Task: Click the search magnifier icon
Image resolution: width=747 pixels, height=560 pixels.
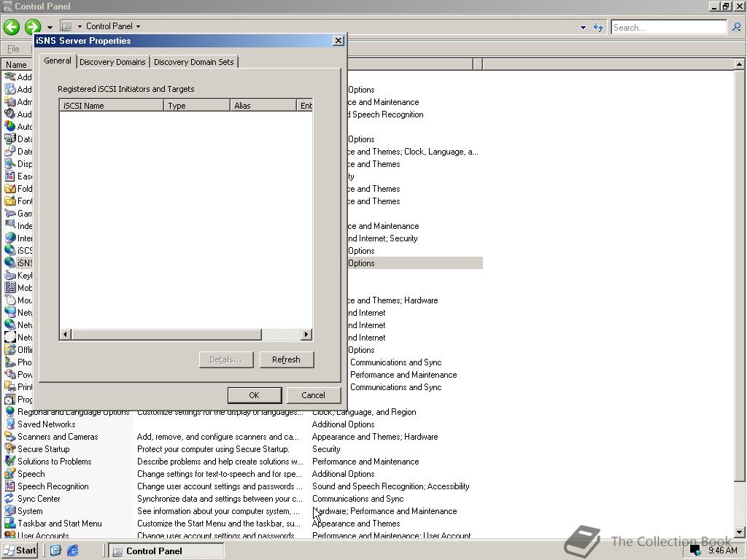Action: (x=737, y=27)
